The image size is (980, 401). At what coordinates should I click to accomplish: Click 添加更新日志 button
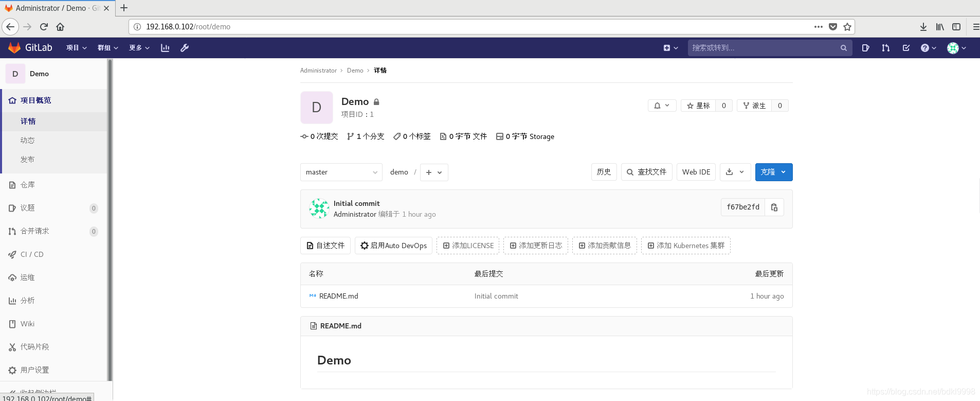(536, 246)
